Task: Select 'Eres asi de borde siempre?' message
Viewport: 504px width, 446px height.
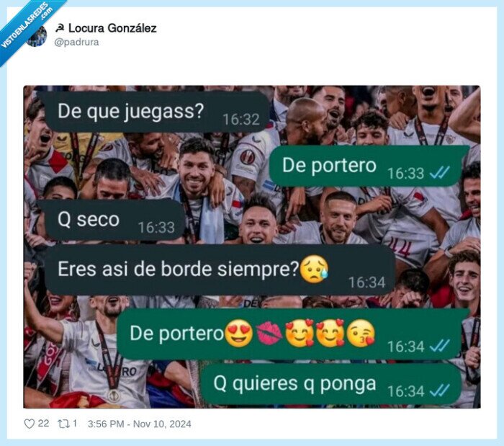Action: pyautogui.click(x=220, y=269)
